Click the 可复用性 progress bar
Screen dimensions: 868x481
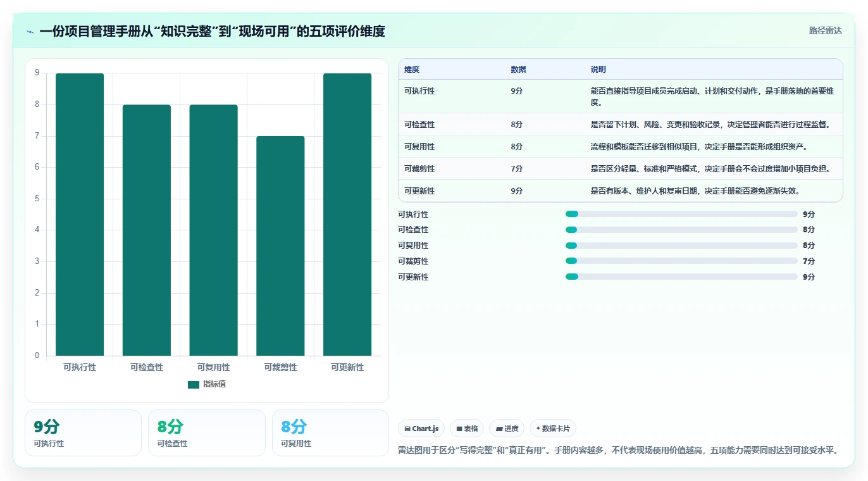pyautogui.click(x=681, y=246)
